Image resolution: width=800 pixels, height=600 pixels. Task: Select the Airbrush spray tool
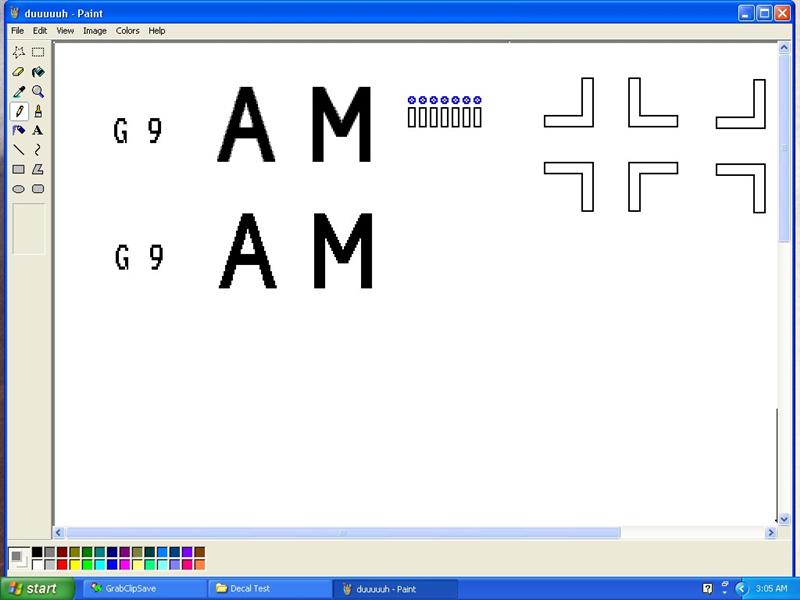[x=19, y=130]
